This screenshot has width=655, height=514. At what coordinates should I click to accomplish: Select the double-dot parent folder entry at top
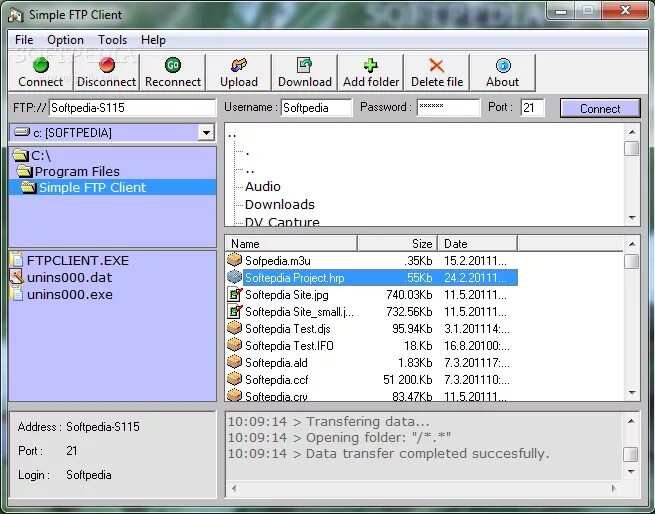232,135
